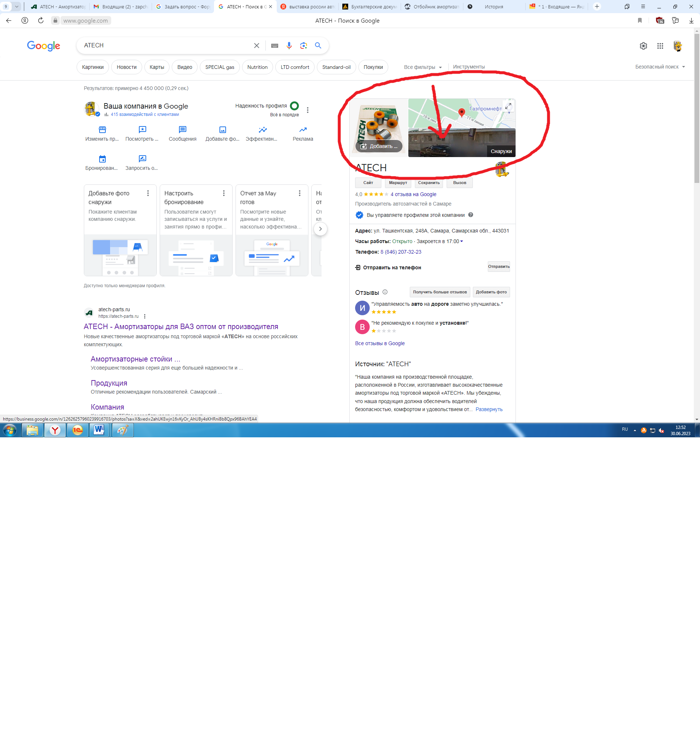700x750 pixels.
Task: Start voice search with the microphone icon
Action: tap(289, 46)
